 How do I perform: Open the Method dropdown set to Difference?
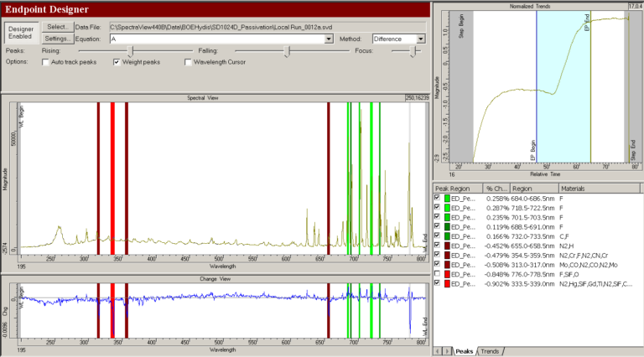coord(420,39)
